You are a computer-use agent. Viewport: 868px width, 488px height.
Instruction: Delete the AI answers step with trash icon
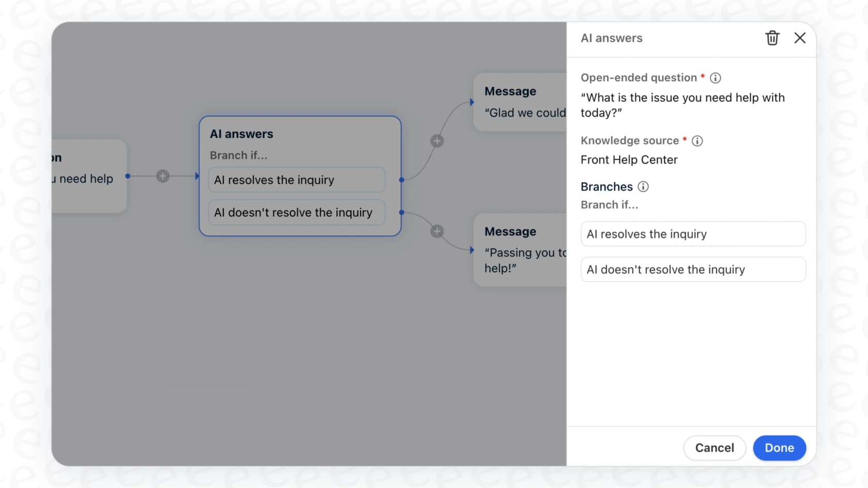point(772,38)
